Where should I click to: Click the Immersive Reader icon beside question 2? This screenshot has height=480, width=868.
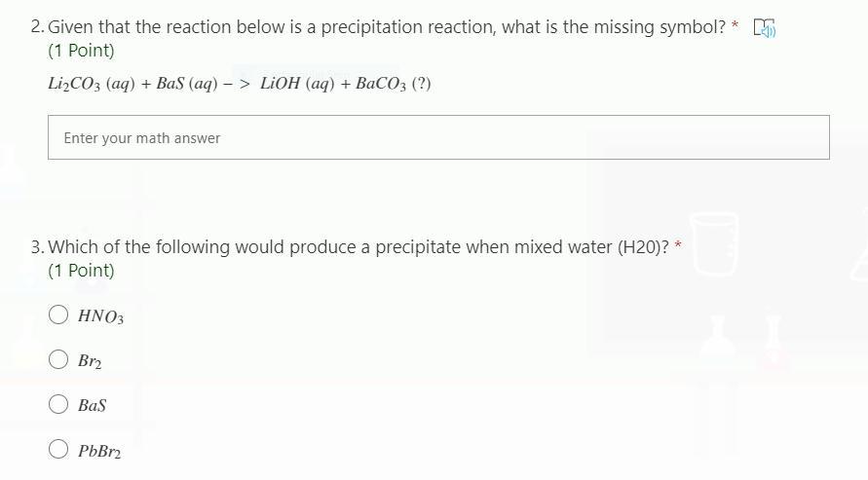765,28
